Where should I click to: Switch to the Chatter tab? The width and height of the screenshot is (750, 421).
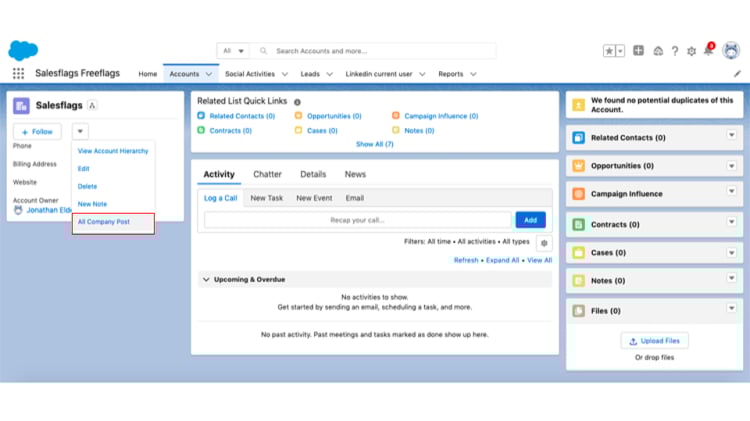point(267,174)
